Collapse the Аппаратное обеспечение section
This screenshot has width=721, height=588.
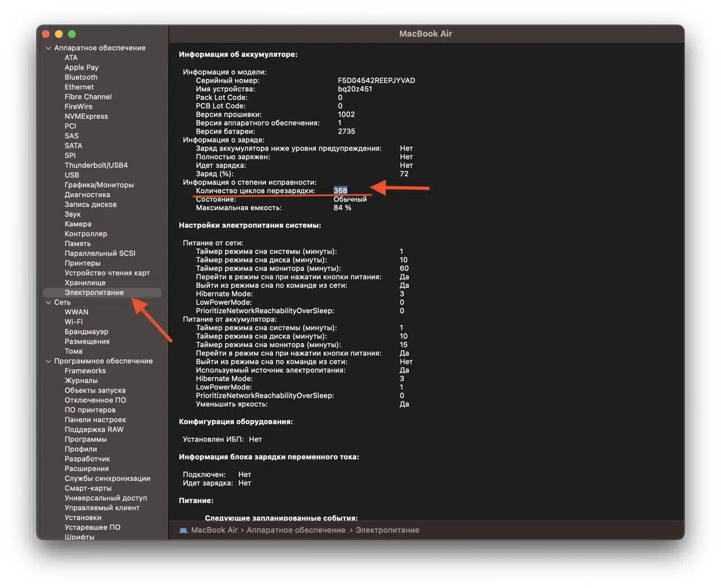point(48,48)
